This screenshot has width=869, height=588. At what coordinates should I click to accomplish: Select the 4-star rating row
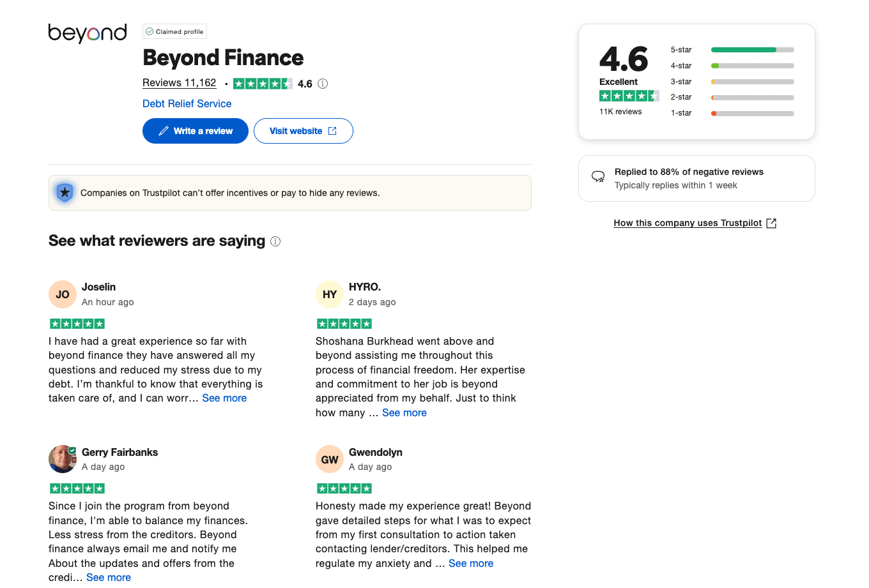click(x=732, y=66)
